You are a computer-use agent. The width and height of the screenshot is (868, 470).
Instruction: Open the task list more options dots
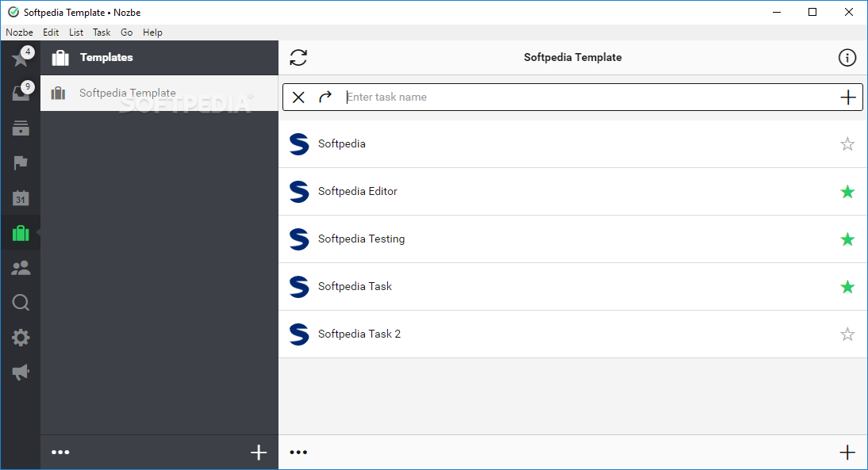coord(298,453)
